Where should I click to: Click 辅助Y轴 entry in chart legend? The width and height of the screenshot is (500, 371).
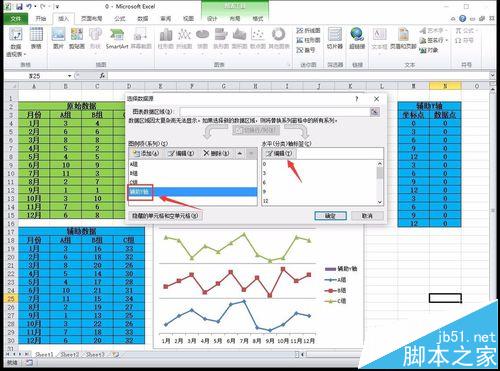pyautogui.click(x=341, y=269)
